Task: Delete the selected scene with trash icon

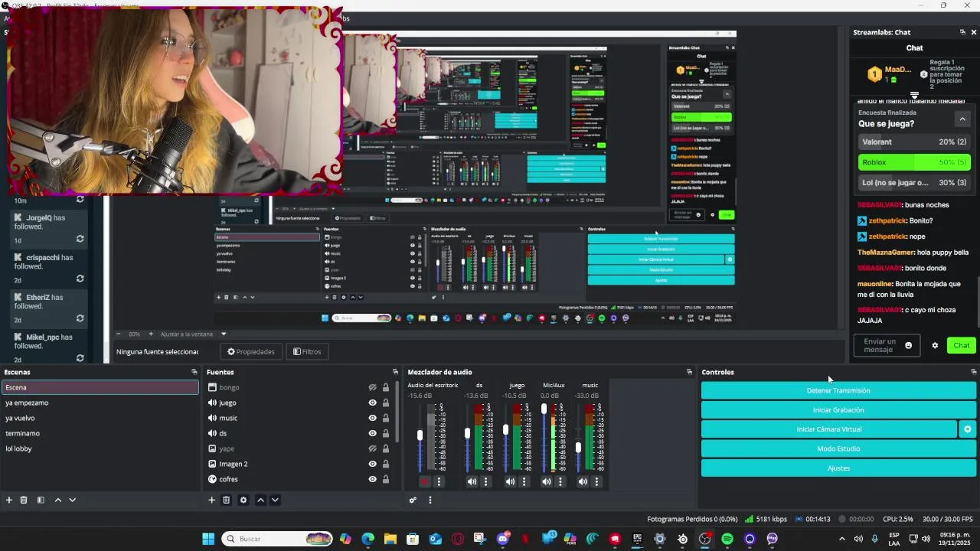Action: click(24, 500)
